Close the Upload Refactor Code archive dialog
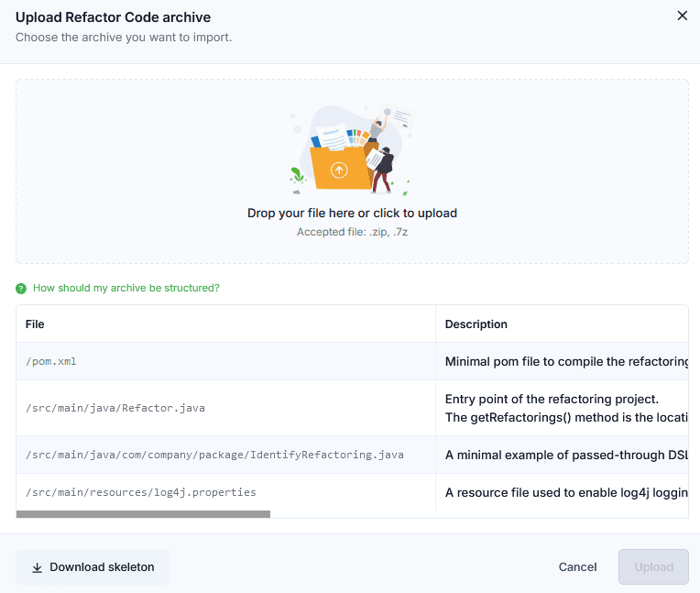Viewport: 700px width, 593px height. (x=683, y=16)
